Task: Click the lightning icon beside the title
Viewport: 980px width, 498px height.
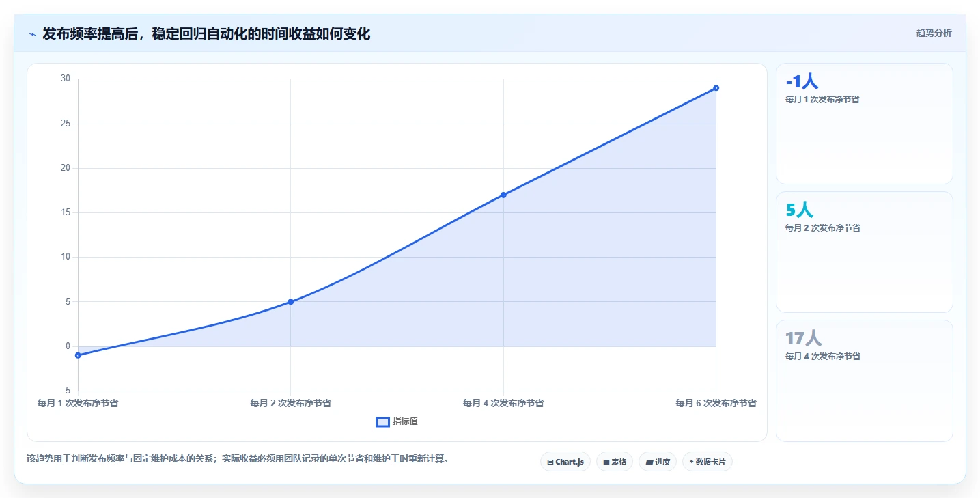Action: (x=32, y=34)
